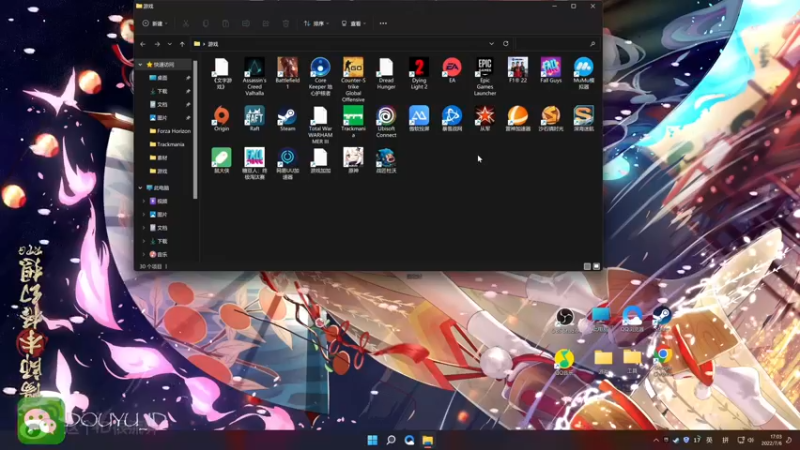The height and width of the screenshot is (450, 800).
Task: Select the green mouse app shortcut
Action: point(221,160)
